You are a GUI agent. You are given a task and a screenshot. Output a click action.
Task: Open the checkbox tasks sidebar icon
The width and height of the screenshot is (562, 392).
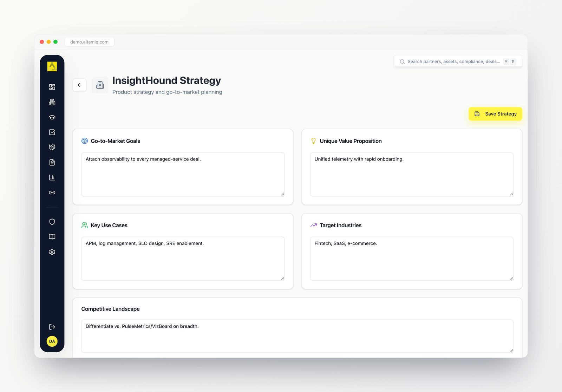[52, 132]
